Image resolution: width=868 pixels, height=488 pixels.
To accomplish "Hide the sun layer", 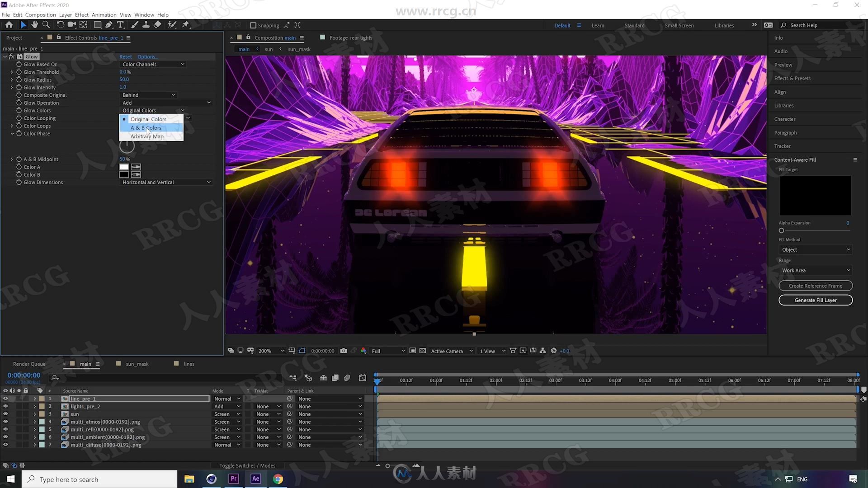I will [x=5, y=414].
